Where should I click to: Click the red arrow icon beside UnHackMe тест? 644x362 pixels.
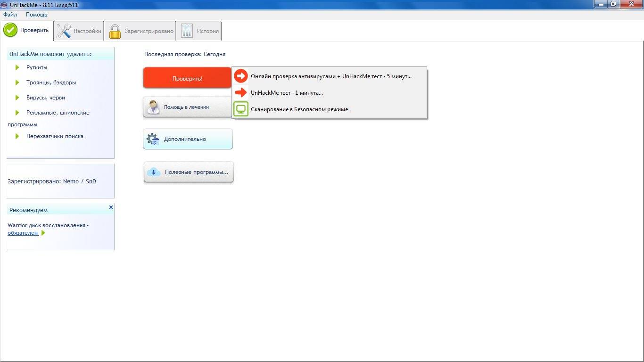click(241, 93)
